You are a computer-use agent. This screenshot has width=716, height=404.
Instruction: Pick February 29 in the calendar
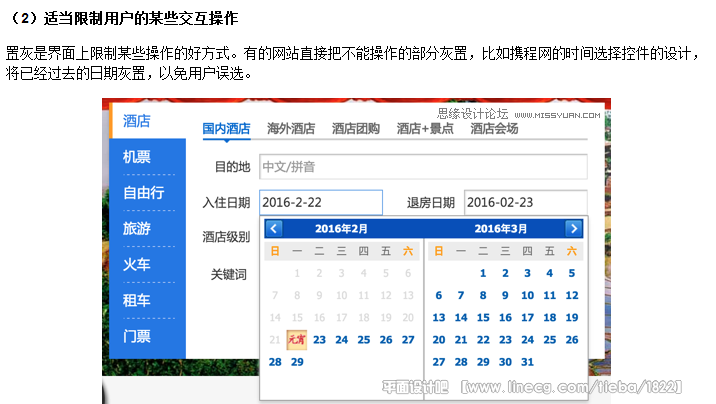[x=297, y=362]
